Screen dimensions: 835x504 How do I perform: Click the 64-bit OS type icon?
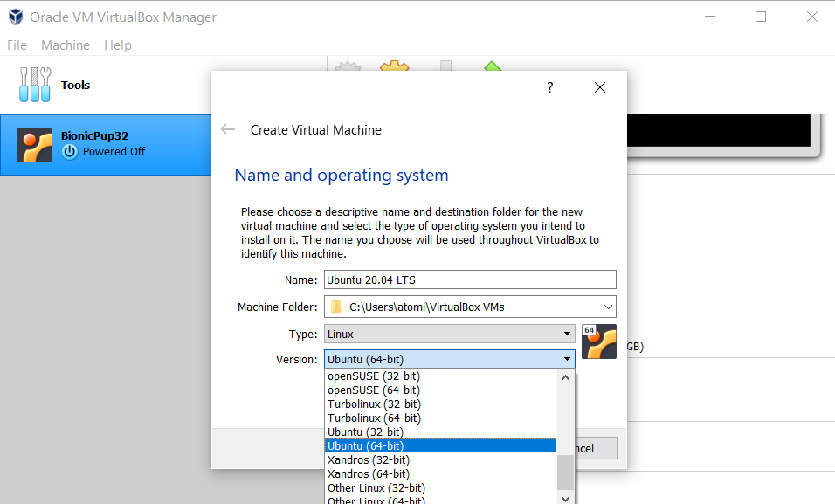tap(599, 342)
